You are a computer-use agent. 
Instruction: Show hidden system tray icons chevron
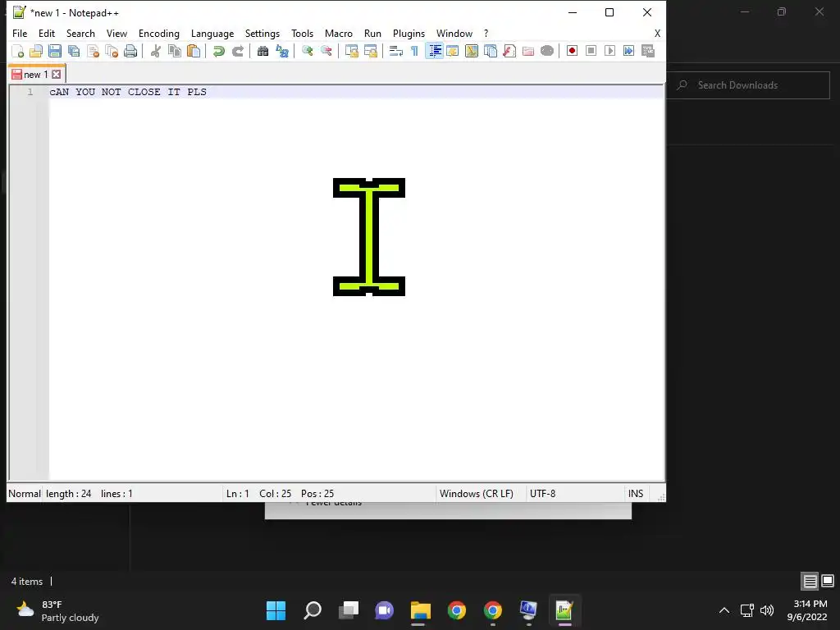(x=724, y=610)
